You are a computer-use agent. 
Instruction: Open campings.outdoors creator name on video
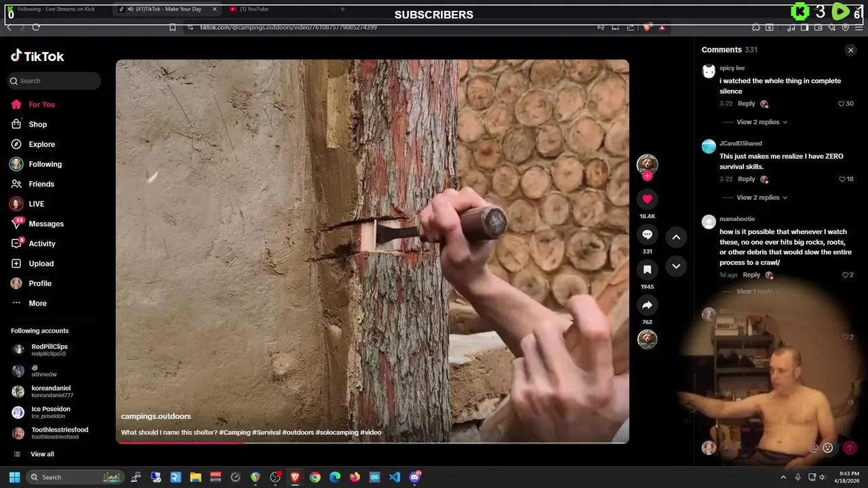point(156,416)
